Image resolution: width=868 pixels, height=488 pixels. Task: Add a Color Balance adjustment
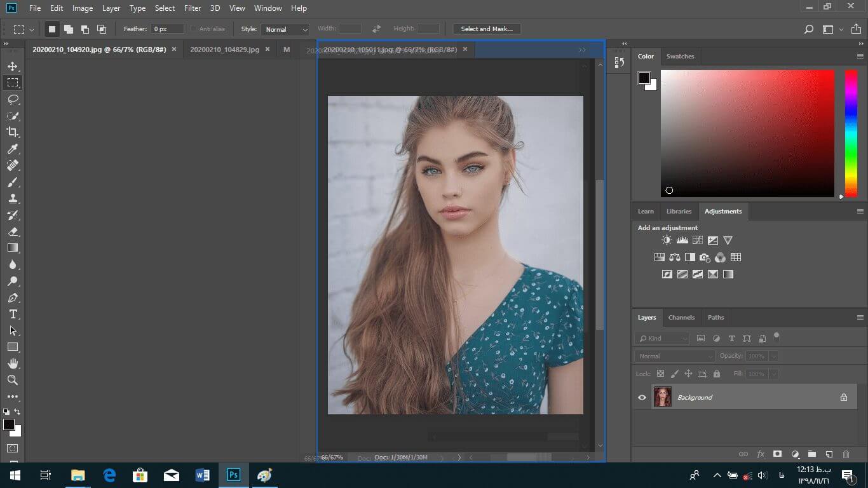tap(674, 257)
